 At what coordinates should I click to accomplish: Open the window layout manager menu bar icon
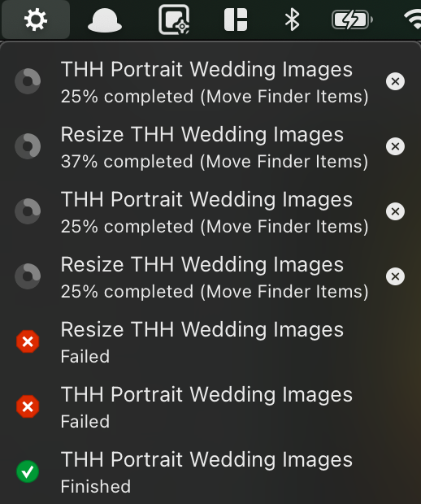point(236,20)
